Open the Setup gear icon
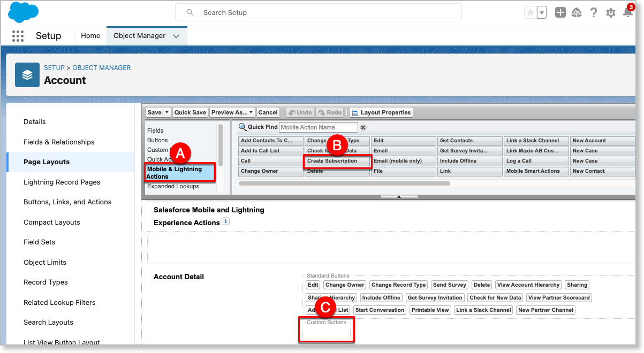The height and width of the screenshot is (353, 644). click(611, 13)
